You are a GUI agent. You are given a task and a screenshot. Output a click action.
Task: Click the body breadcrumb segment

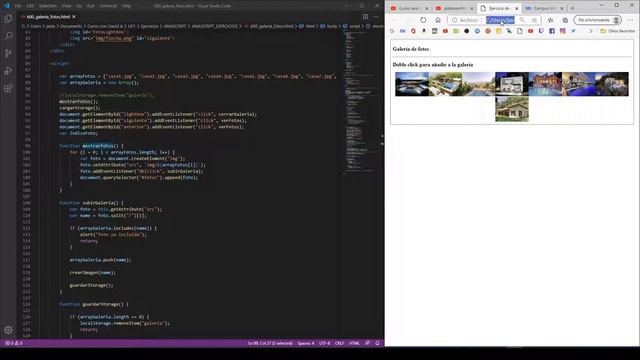click(329, 26)
